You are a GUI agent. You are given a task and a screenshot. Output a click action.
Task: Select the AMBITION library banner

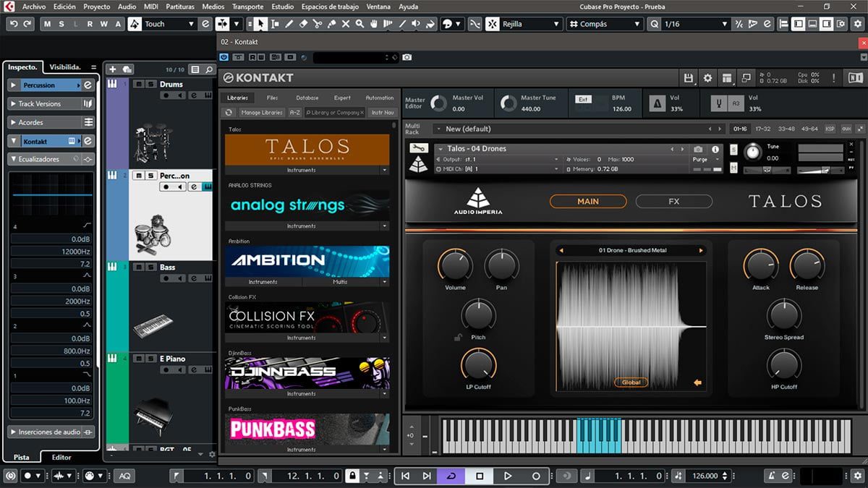point(307,261)
